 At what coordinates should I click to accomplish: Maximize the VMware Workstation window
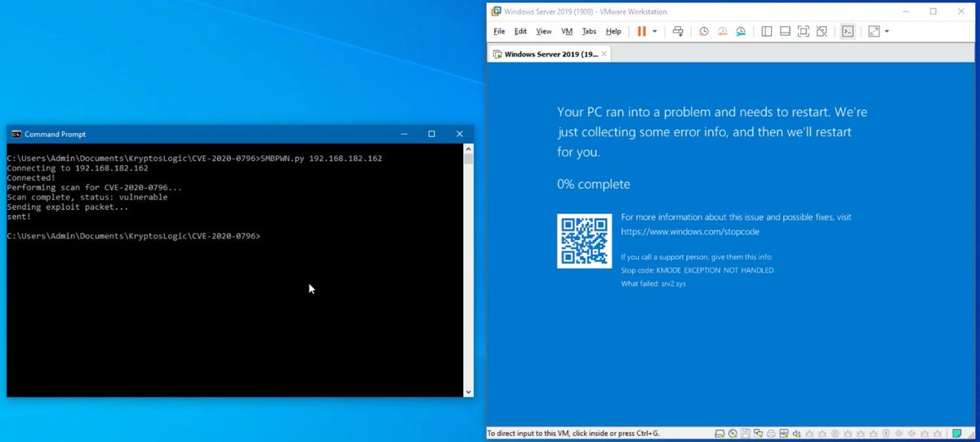933,11
